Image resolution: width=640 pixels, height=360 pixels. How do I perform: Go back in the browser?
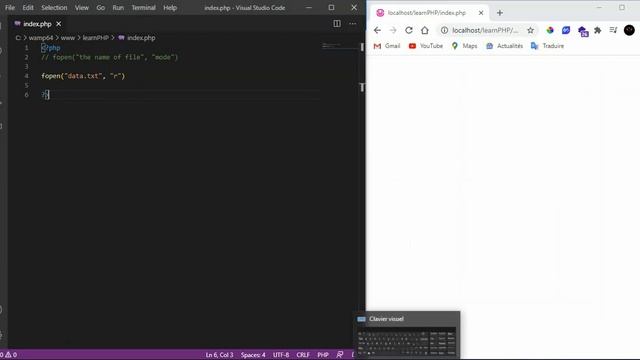[x=377, y=30]
